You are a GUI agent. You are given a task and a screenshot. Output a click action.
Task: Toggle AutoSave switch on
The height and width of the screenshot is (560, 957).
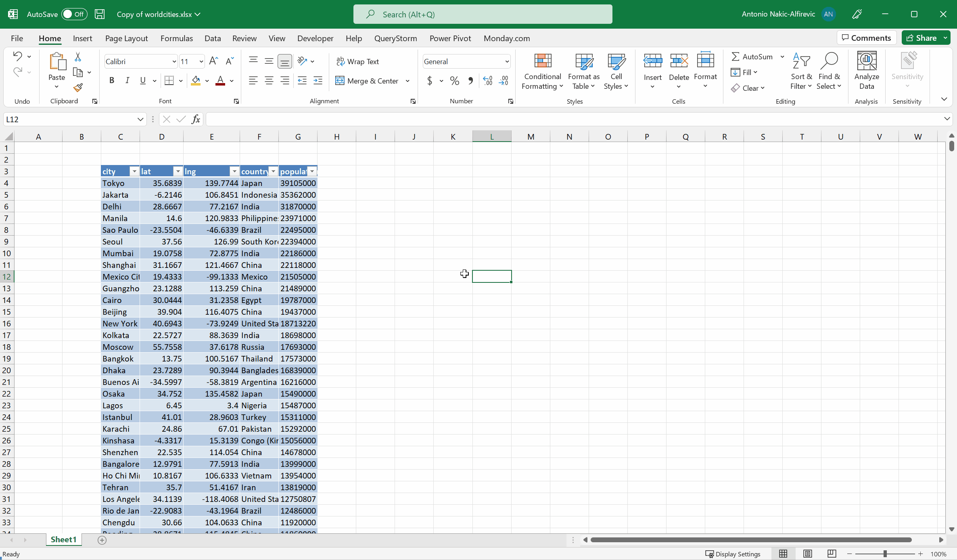(x=74, y=14)
